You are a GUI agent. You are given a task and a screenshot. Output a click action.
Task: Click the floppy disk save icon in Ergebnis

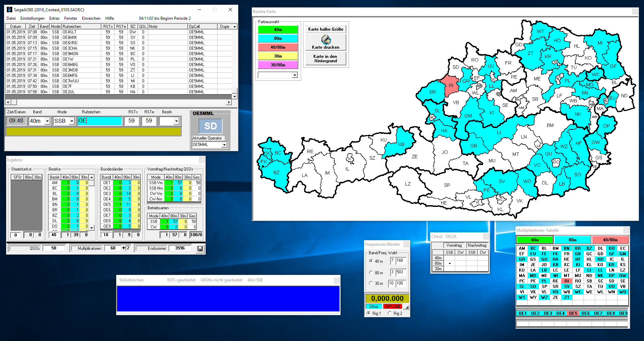click(200, 249)
